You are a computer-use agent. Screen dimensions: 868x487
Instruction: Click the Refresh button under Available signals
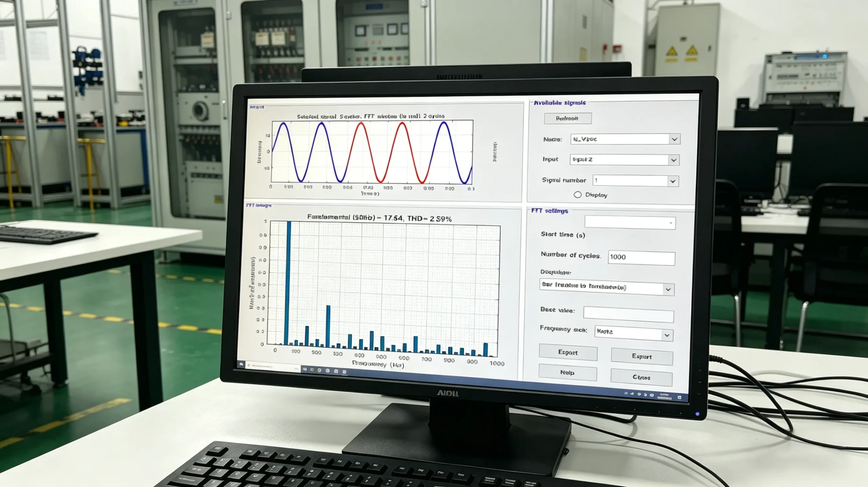click(x=568, y=119)
